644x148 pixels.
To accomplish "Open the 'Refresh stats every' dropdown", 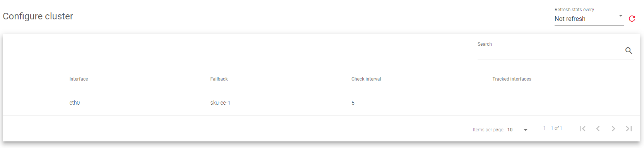I will tap(589, 19).
